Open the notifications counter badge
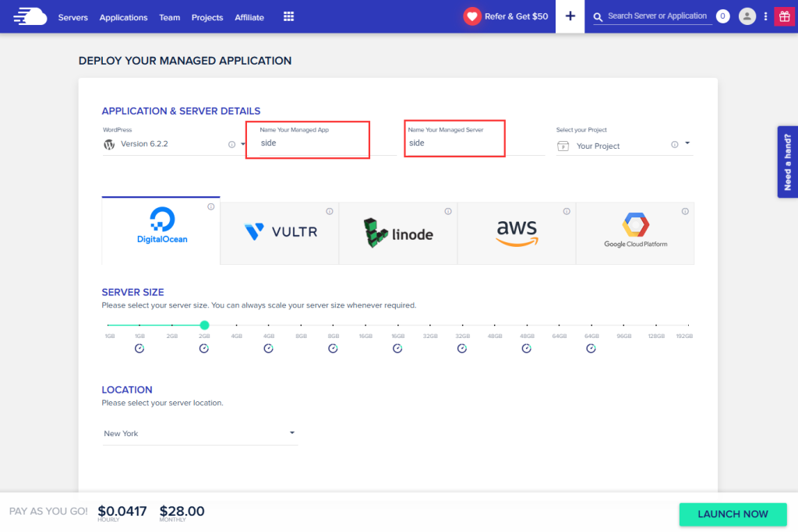The height and width of the screenshot is (532, 798). pyautogui.click(x=722, y=16)
